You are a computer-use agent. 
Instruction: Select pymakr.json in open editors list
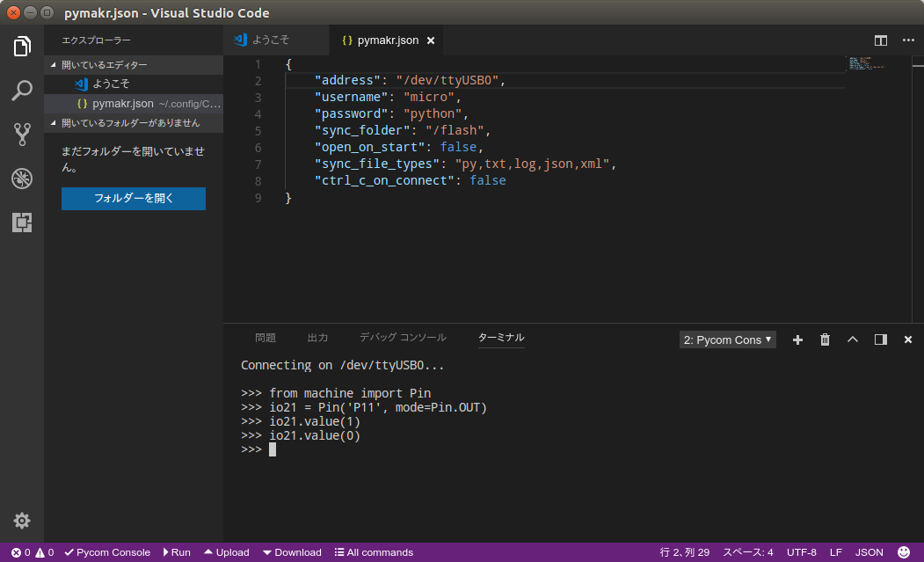point(134,104)
